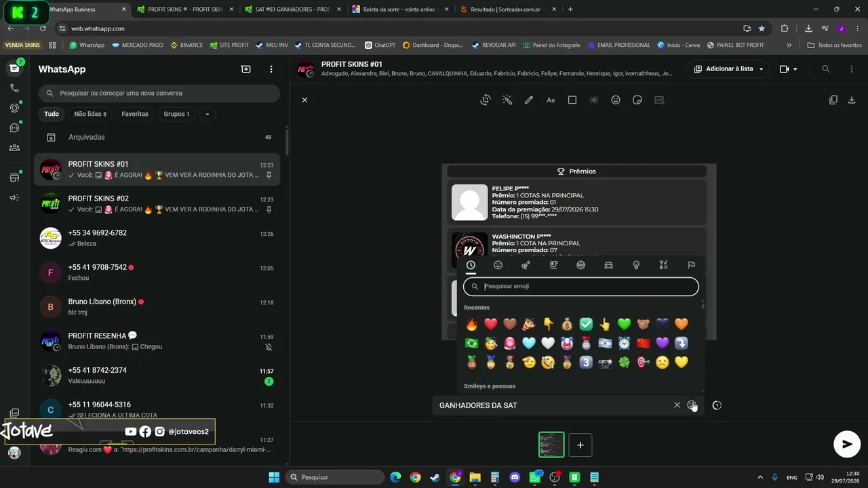Viewport: 868px width, 488px height.
Task: Add another file with the plus button
Action: pyautogui.click(x=580, y=445)
